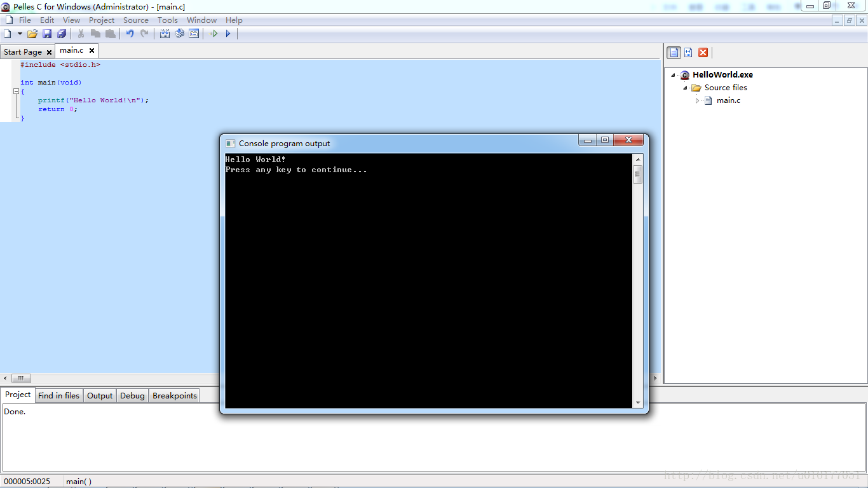
Task: Click the editor horizontal scrollbar right arrow
Action: [656, 378]
